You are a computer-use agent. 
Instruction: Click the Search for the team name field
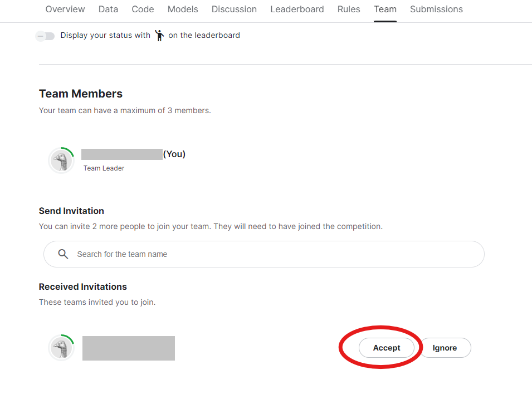click(x=264, y=254)
